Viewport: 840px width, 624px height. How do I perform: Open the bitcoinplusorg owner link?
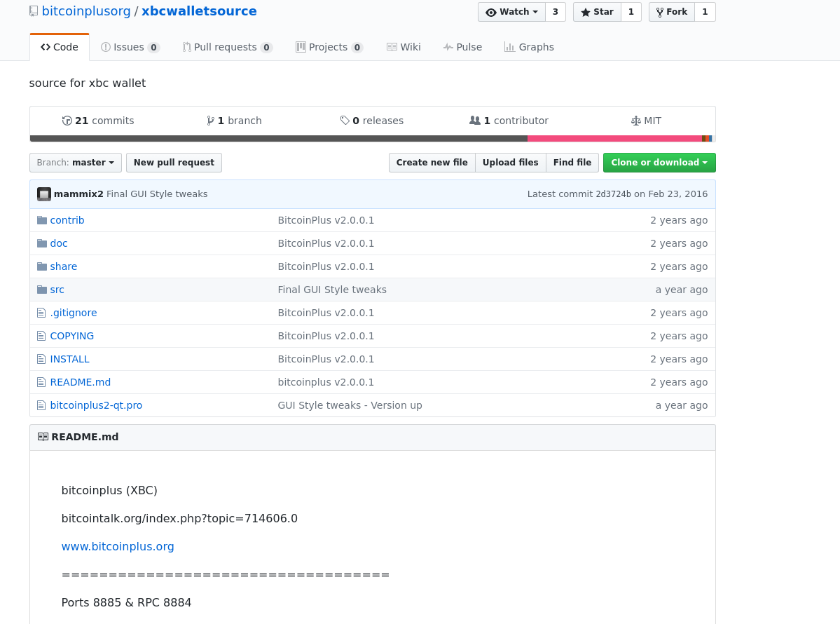[86, 11]
